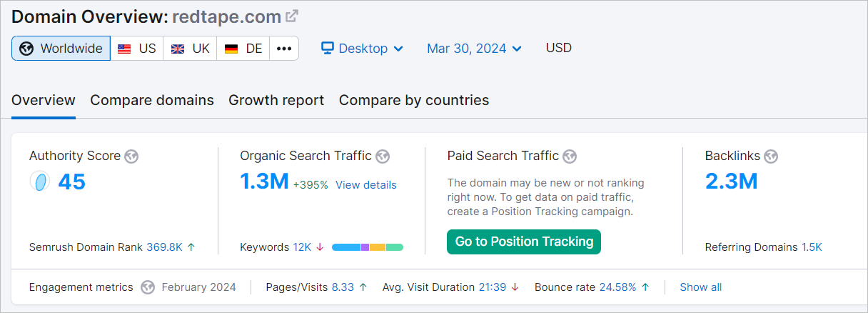
Task: Click the +395% traffic change label
Action: point(311,184)
